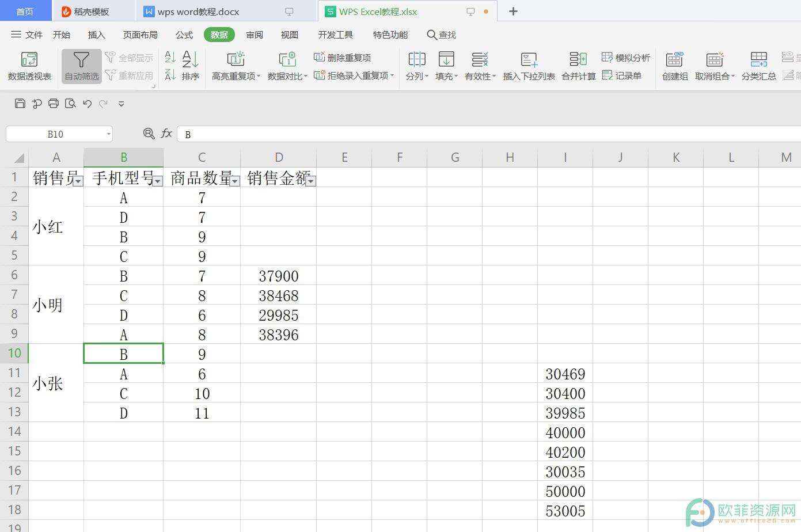The width and height of the screenshot is (801, 532).
Task: Click the 创建组 create group icon
Action: coord(674,59)
